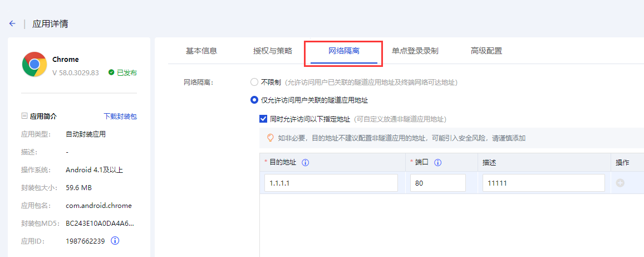Click the application ID 1987662239
This screenshot has height=257, width=644.
click(85, 241)
